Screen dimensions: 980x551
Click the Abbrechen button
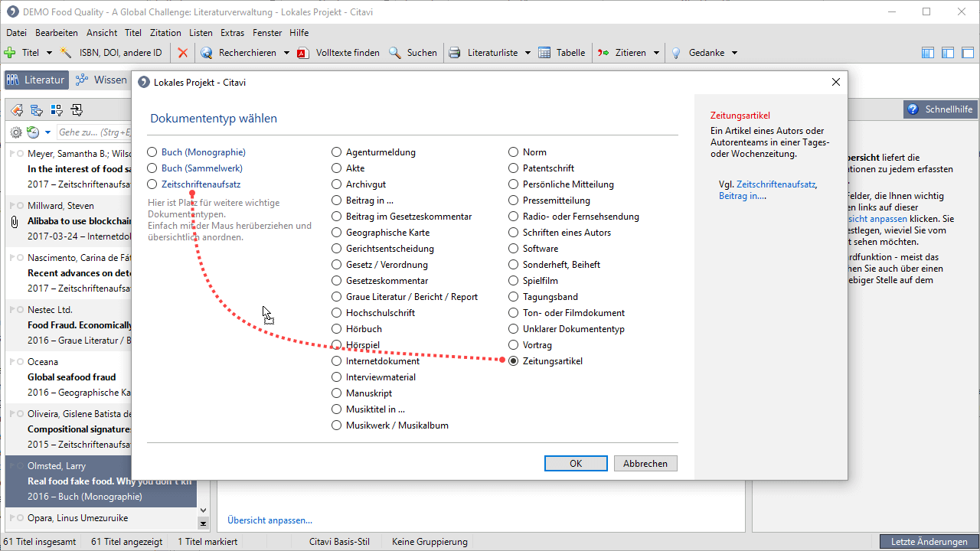coord(645,464)
